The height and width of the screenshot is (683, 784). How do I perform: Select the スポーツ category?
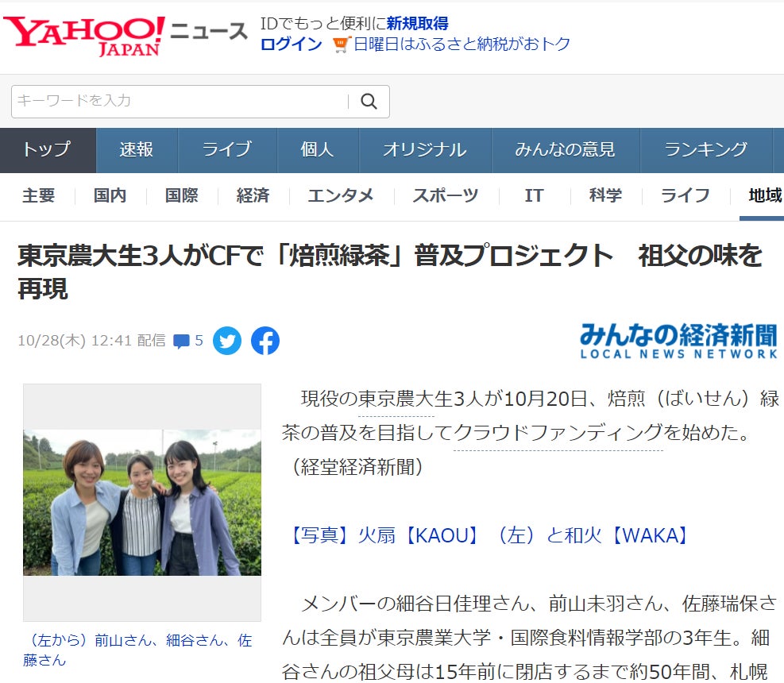coord(445,195)
